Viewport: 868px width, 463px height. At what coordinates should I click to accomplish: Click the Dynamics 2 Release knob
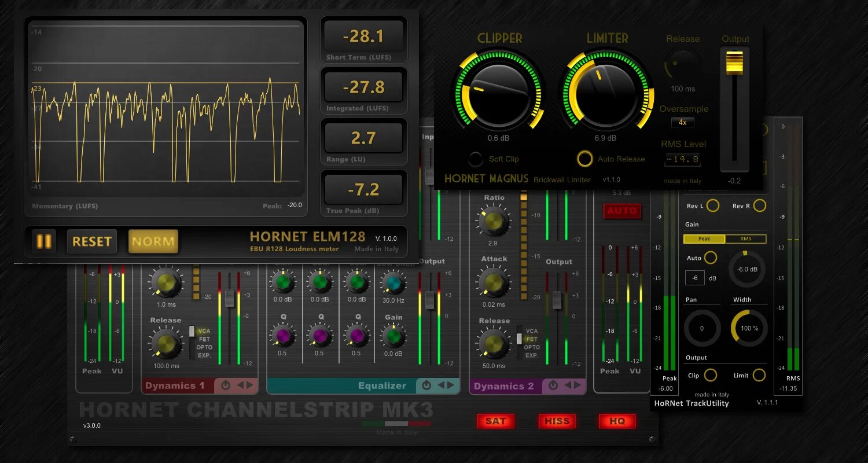(494, 344)
